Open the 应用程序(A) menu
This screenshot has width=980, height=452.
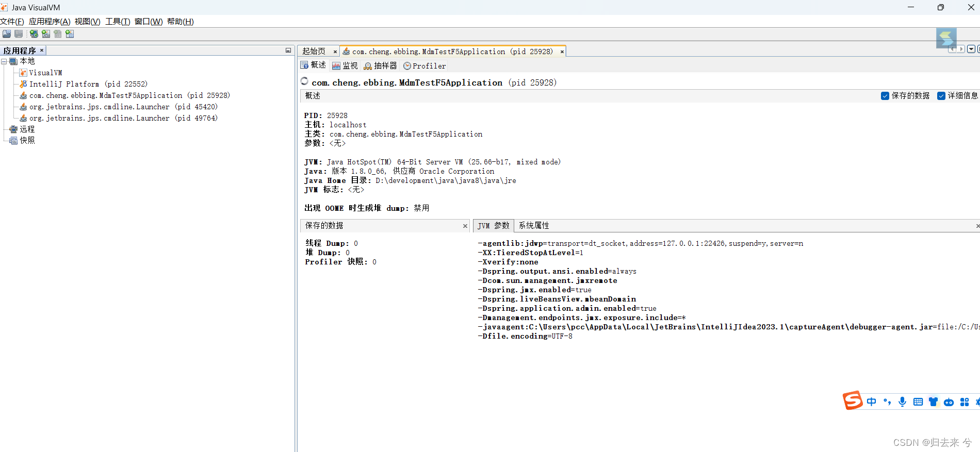pyautogui.click(x=50, y=22)
